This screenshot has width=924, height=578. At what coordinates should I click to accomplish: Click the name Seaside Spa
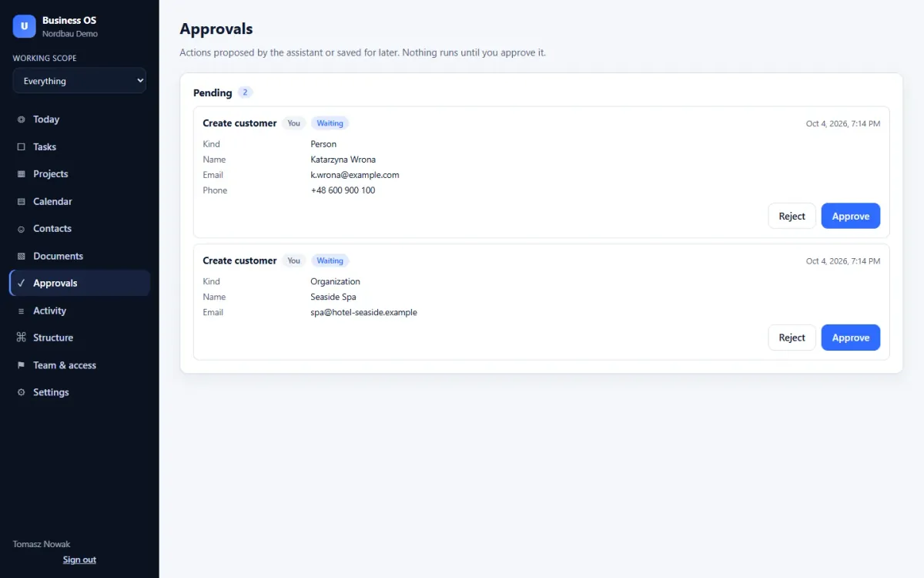pyautogui.click(x=333, y=297)
